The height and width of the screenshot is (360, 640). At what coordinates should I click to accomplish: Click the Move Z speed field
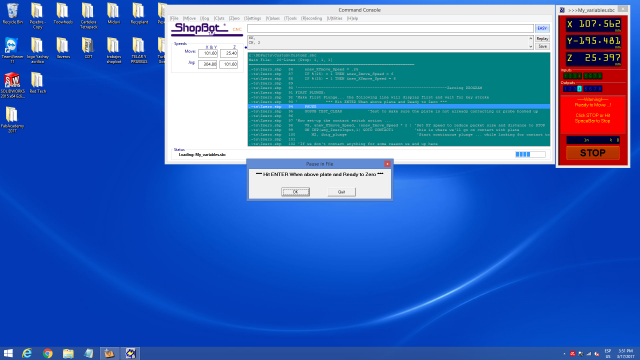[229, 53]
